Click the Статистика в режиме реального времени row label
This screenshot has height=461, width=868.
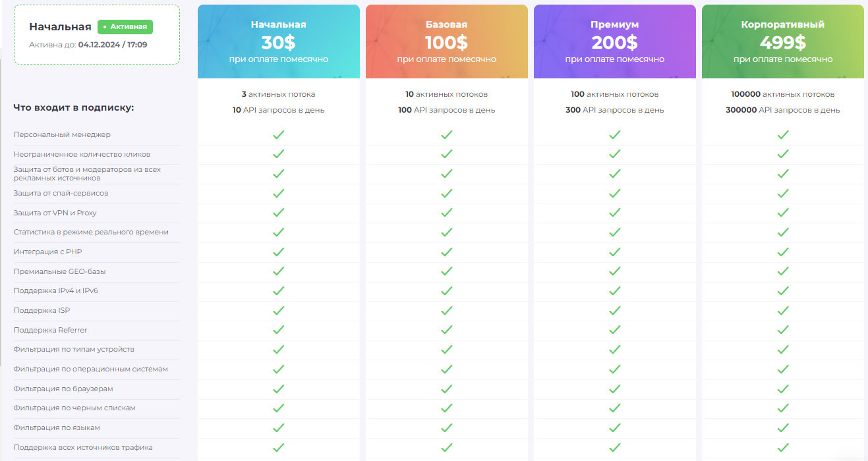tap(91, 232)
